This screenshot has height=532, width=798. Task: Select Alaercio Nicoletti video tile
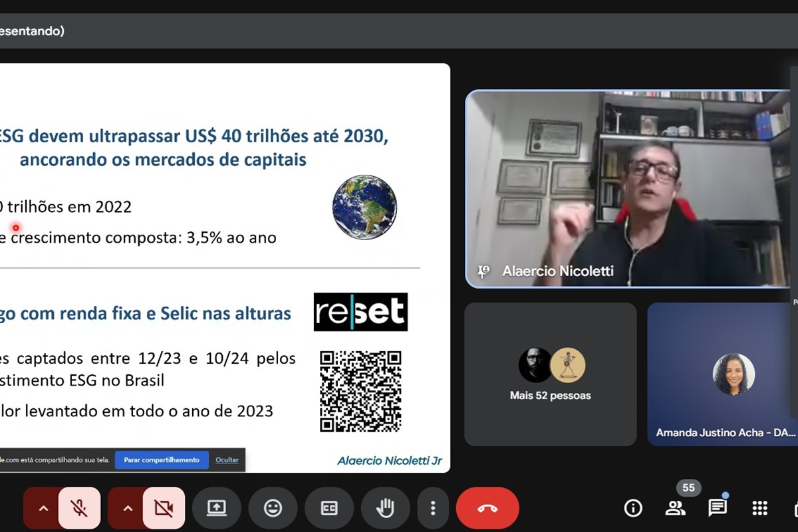tap(628, 190)
